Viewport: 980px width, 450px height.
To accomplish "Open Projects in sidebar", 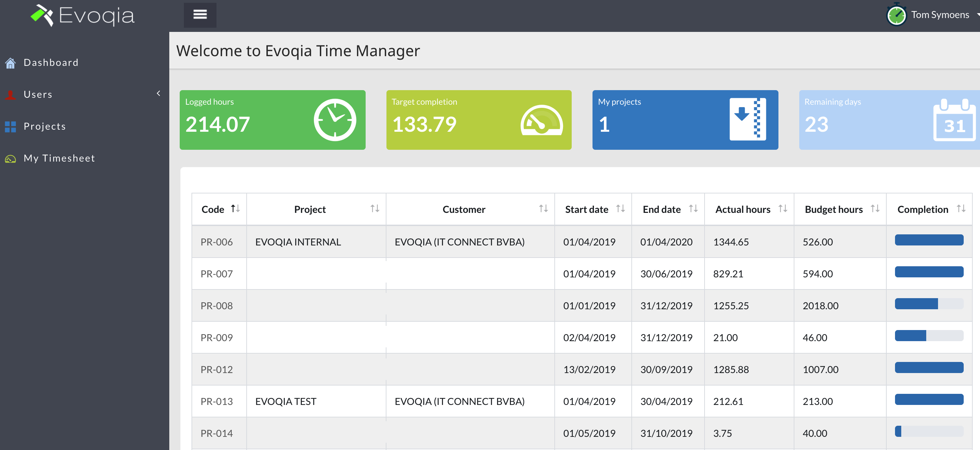I will point(45,127).
